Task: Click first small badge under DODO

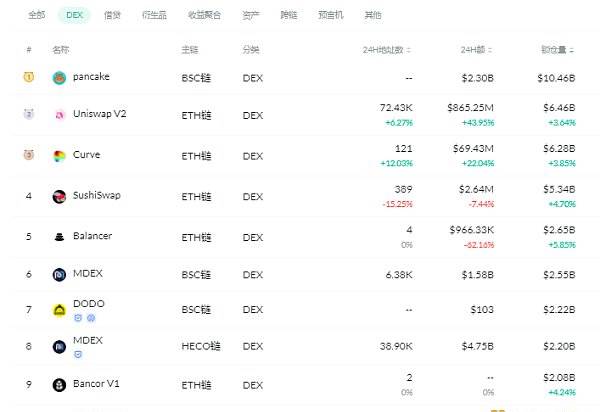Action: click(x=78, y=318)
